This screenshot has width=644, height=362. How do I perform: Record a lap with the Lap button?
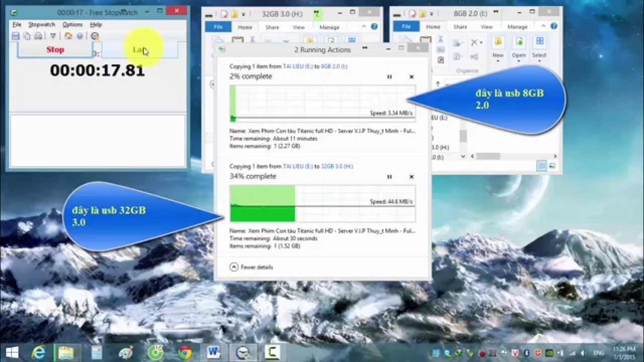coord(140,49)
